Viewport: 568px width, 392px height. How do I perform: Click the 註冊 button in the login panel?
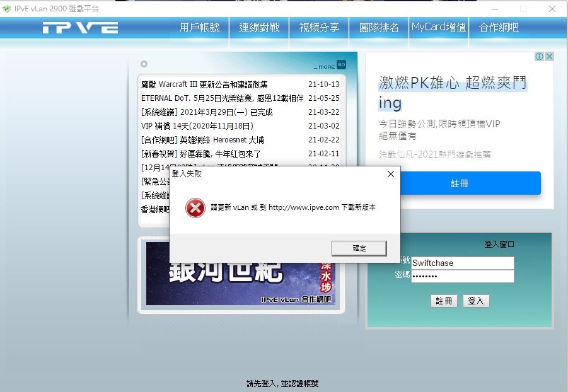pyautogui.click(x=444, y=301)
